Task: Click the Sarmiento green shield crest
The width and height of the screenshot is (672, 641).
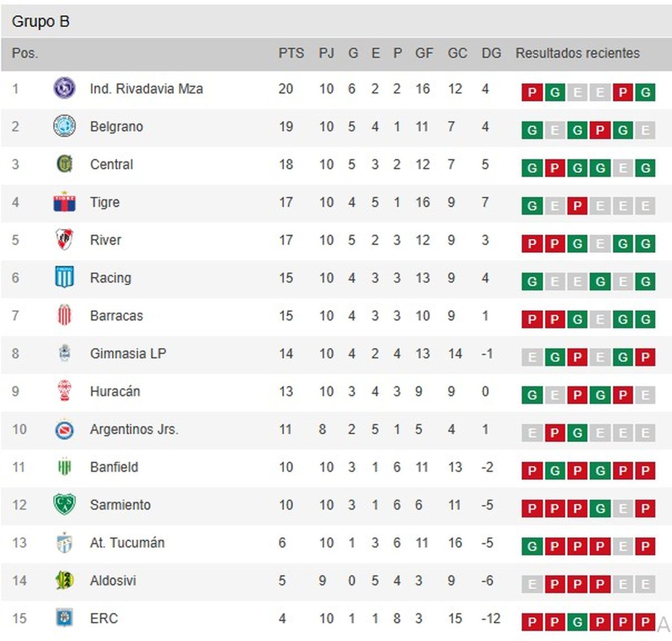Action: (x=64, y=504)
